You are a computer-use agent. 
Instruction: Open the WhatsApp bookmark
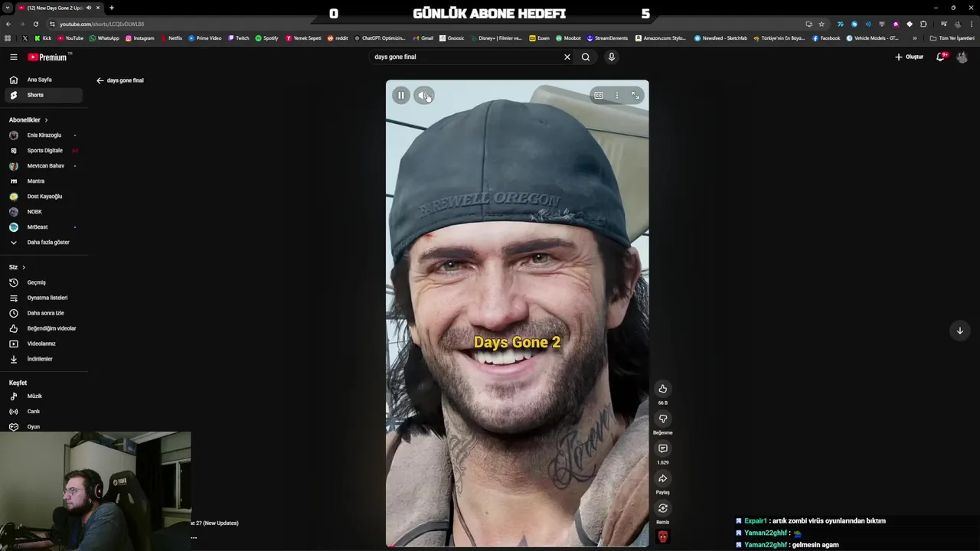click(104, 37)
